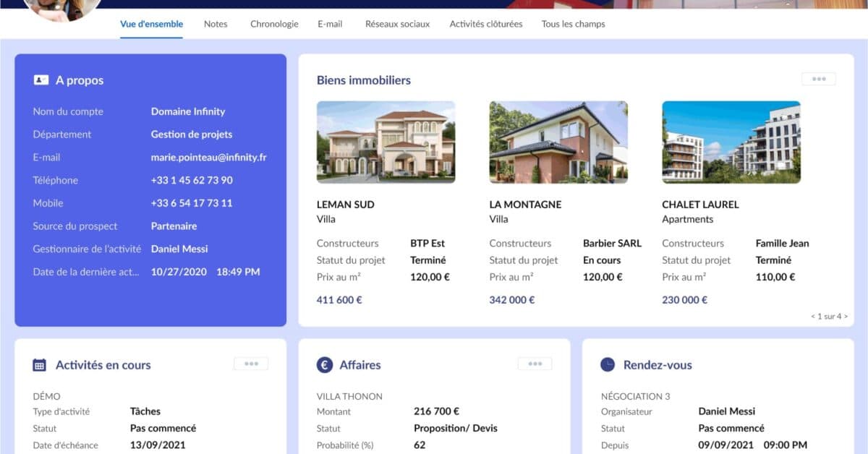
Task: Select the E-mail tab
Action: click(x=330, y=24)
